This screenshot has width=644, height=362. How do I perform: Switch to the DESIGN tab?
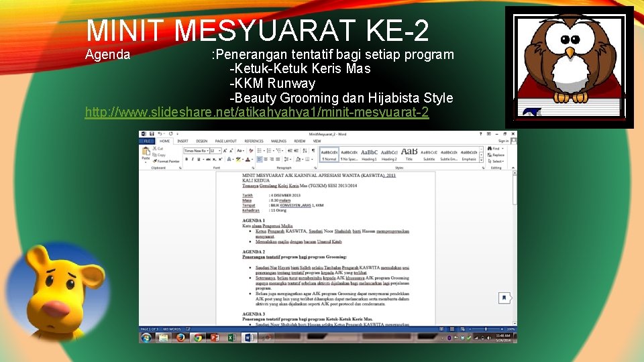pos(202,141)
